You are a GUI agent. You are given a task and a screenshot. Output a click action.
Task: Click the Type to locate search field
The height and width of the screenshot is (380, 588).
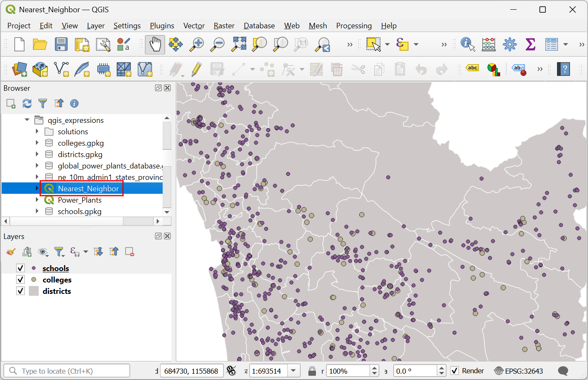coord(67,371)
